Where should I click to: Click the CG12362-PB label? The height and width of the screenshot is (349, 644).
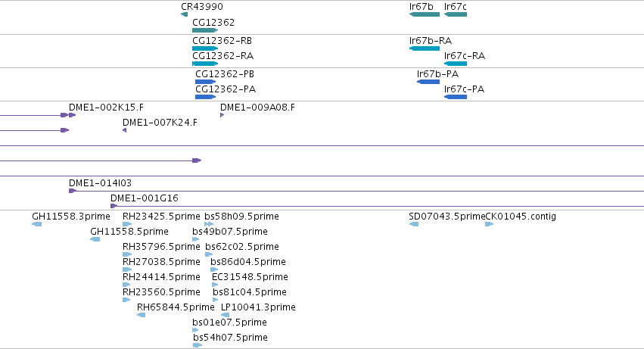click(225, 74)
